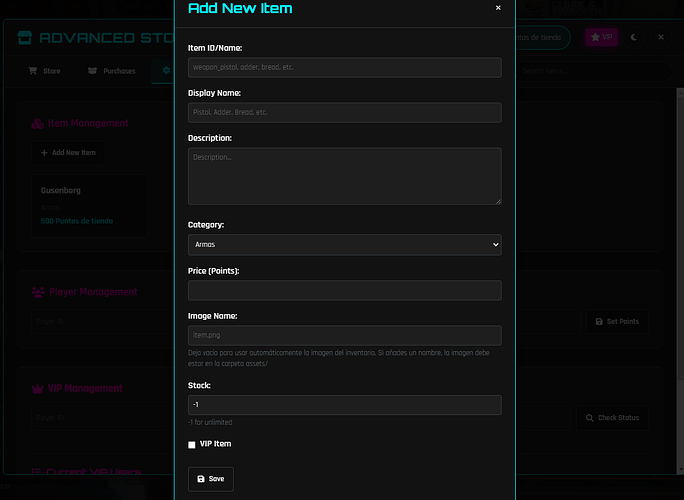Click the magnifier icon on Check Status
This screenshot has width=684, height=500.
click(590, 418)
